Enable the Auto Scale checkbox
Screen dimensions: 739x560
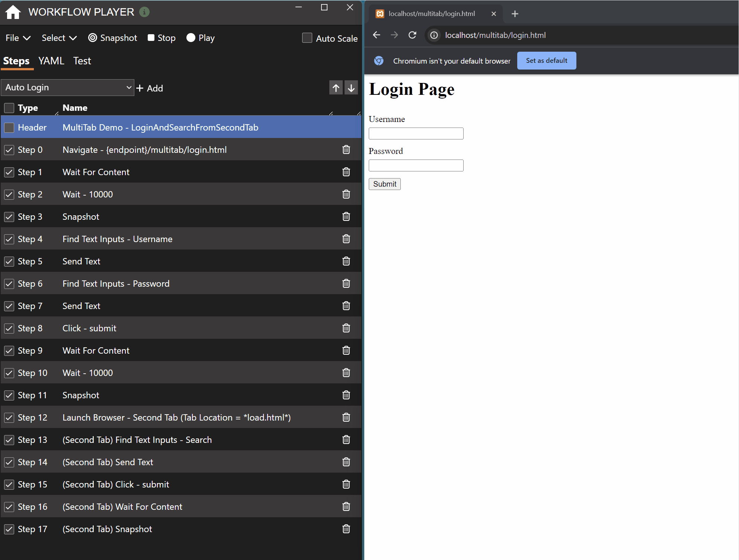pos(307,38)
